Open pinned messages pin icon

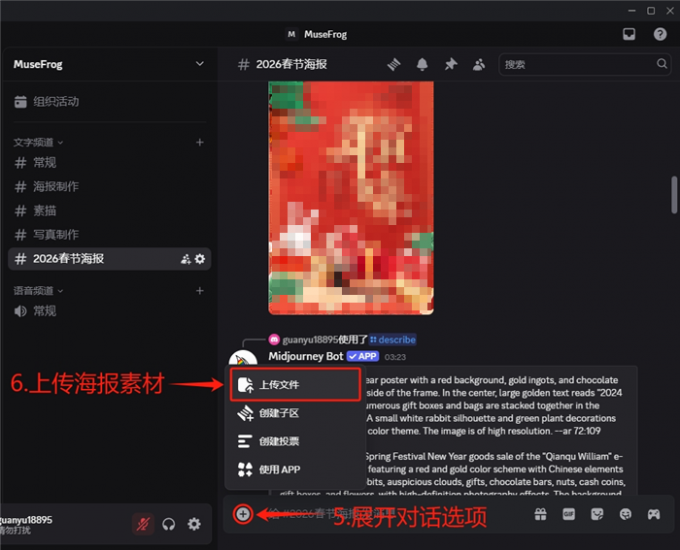[x=451, y=64]
